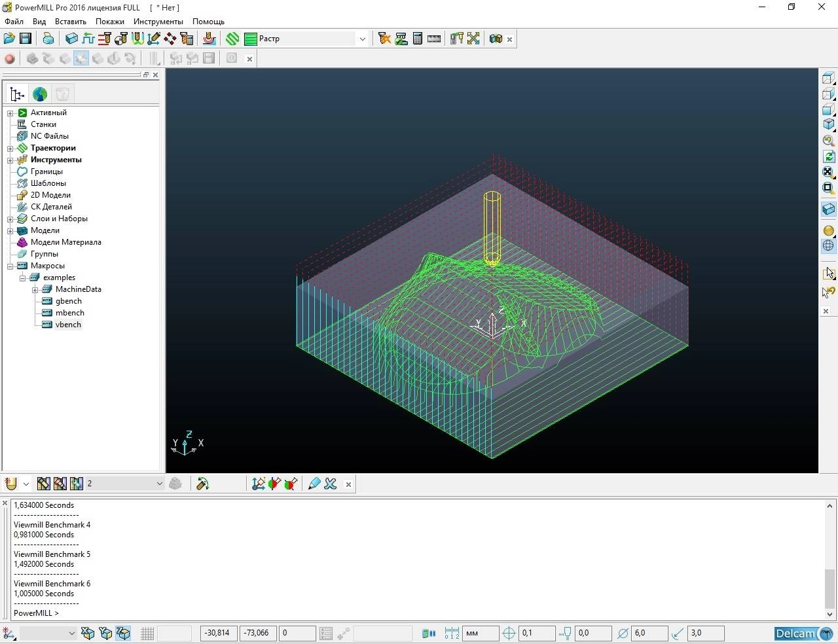
Task: Click the cursor selection mode icon on right toolbar
Action: point(828,273)
